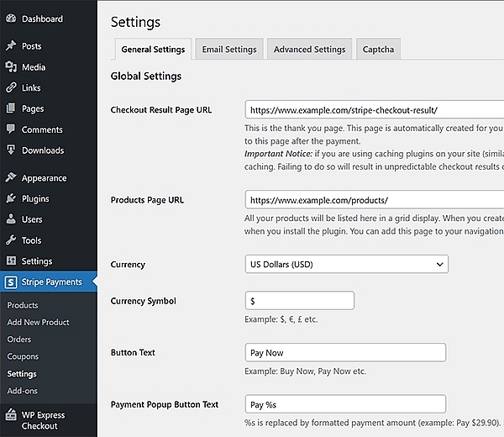This screenshot has height=437, width=504.
Task: Go to the Media menu item
Action: click(34, 67)
